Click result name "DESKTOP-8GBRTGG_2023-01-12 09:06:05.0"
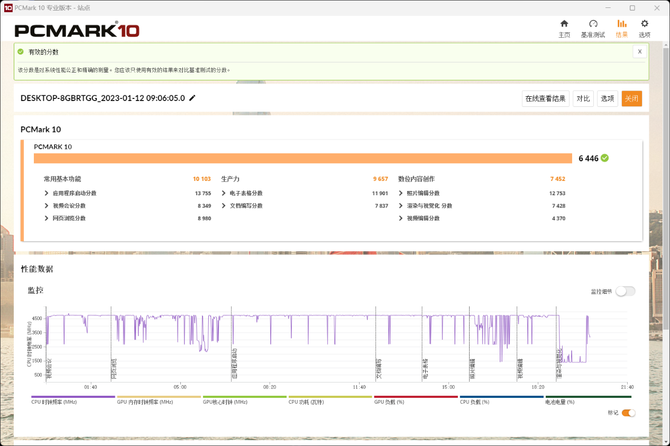The image size is (670, 446). (103, 98)
